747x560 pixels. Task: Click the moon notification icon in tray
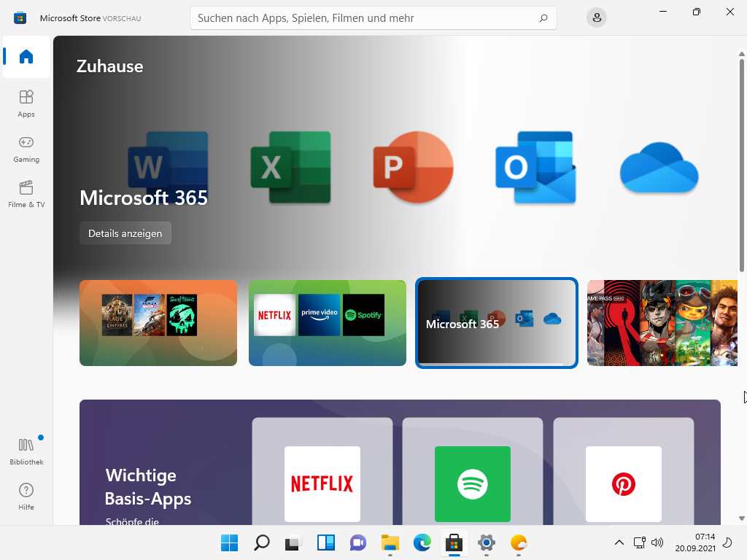point(727,542)
